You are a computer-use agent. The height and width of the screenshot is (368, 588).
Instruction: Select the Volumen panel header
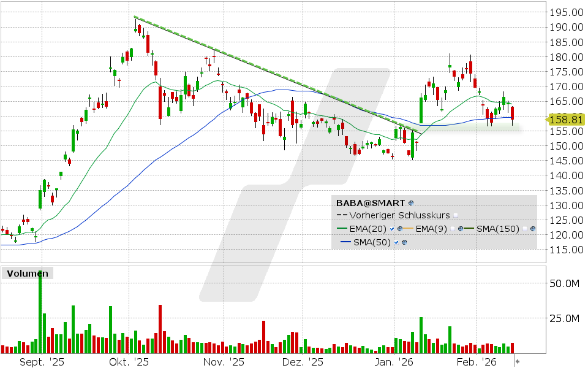[26, 274]
